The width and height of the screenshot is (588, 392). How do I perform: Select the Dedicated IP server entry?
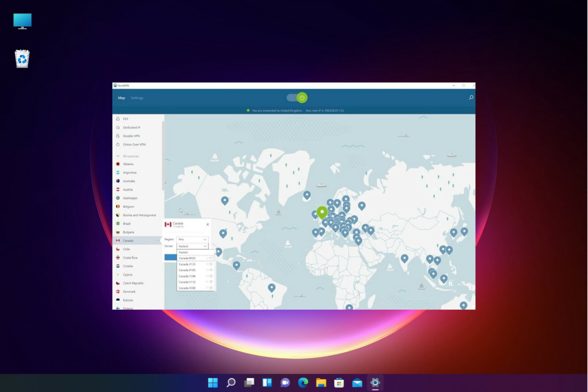pyautogui.click(x=138, y=127)
